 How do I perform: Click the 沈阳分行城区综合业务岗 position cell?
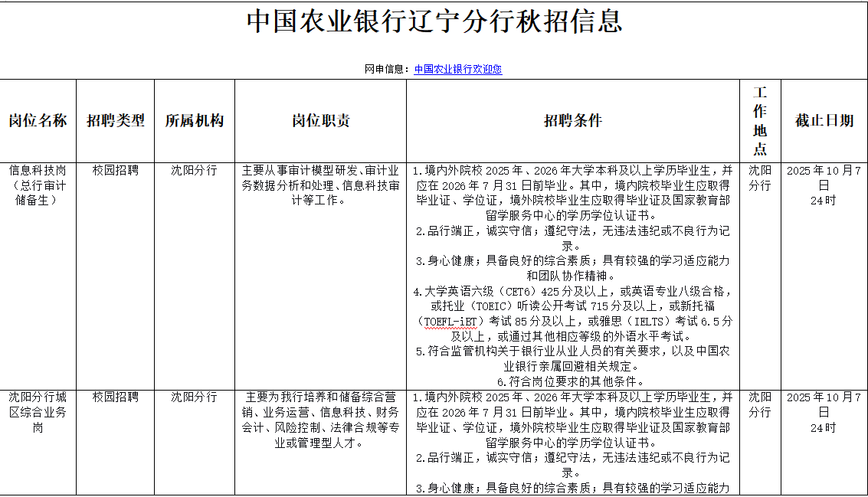[38, 412]
